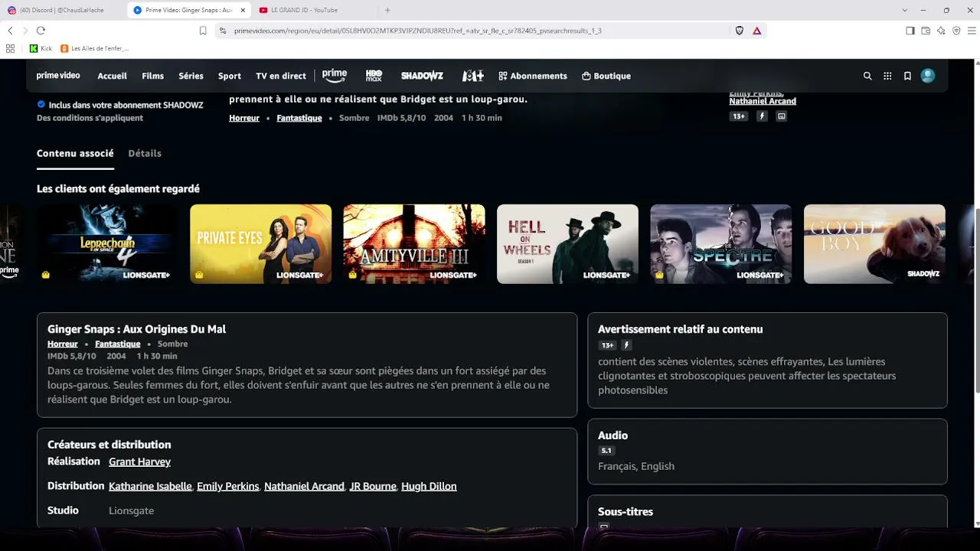The width and height of the screenshot is (980, 551).
Task: Click the 5.1 audio badge
Action: pyautogui.click(x=606, y=451)
